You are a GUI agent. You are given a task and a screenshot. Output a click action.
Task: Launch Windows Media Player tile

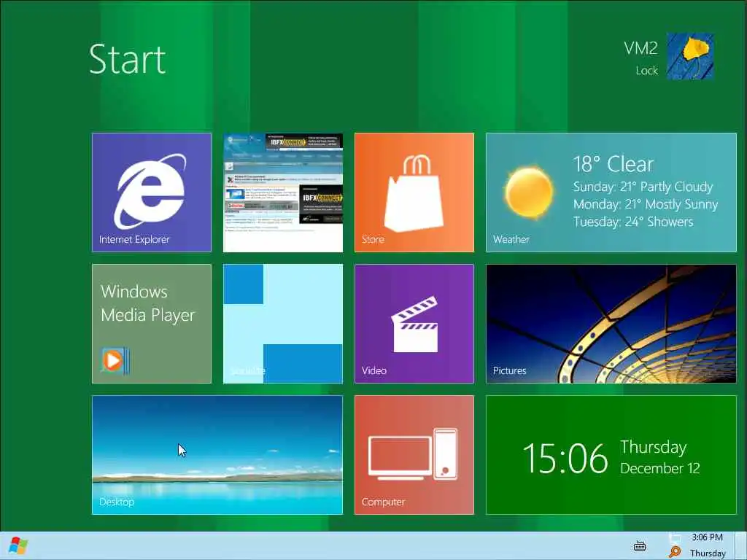point(152,324)
